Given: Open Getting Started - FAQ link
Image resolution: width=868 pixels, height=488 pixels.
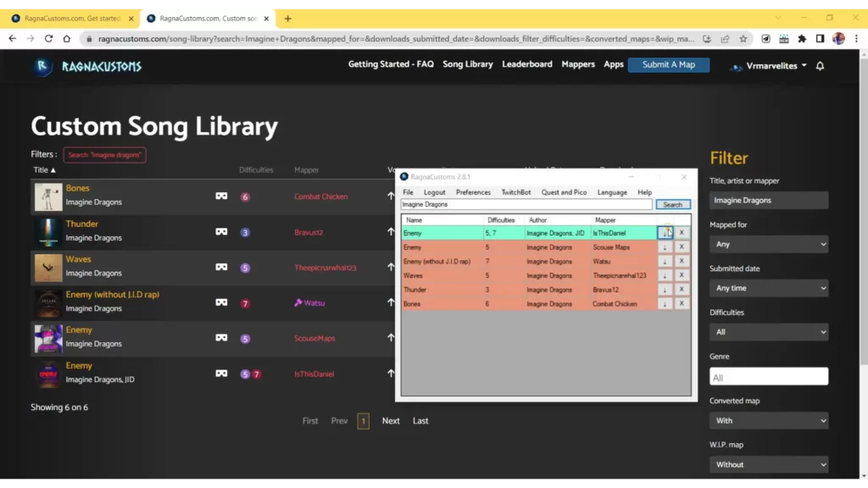Looking at the screenshot, I should 391,64.
